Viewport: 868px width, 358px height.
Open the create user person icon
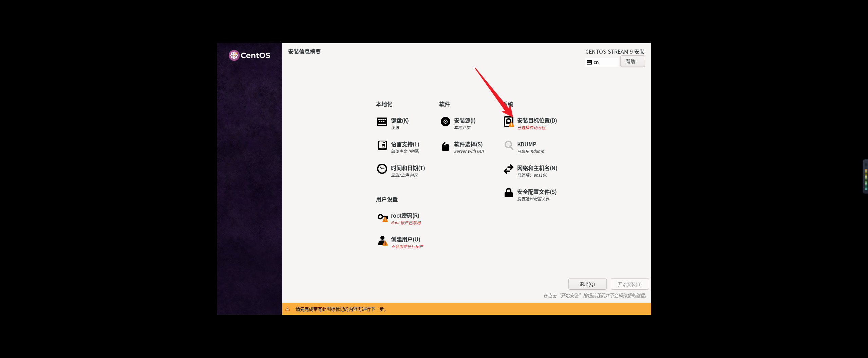click(x=382, y=241)
